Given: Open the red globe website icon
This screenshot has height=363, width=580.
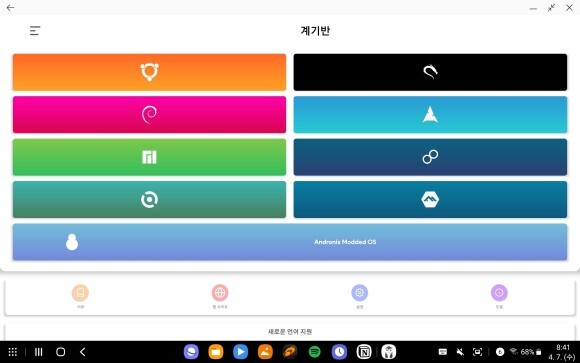Looking at the screenshot, I should [220, 293].
